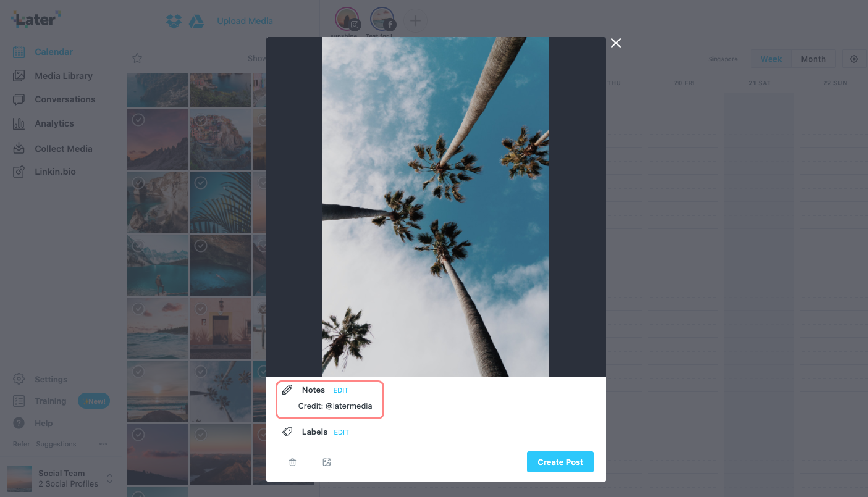868x497 pixels.
Task: Open Media Library from the sidebar
Action: pos(64,76)
